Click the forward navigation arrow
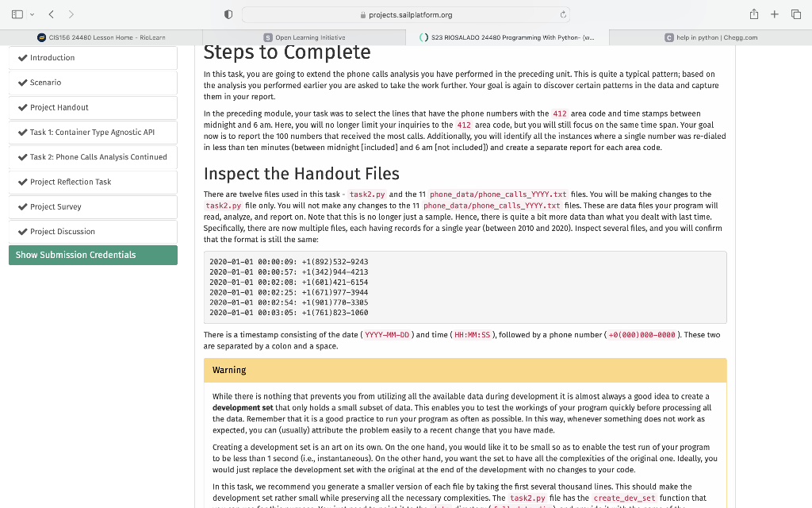 (70, 13)
